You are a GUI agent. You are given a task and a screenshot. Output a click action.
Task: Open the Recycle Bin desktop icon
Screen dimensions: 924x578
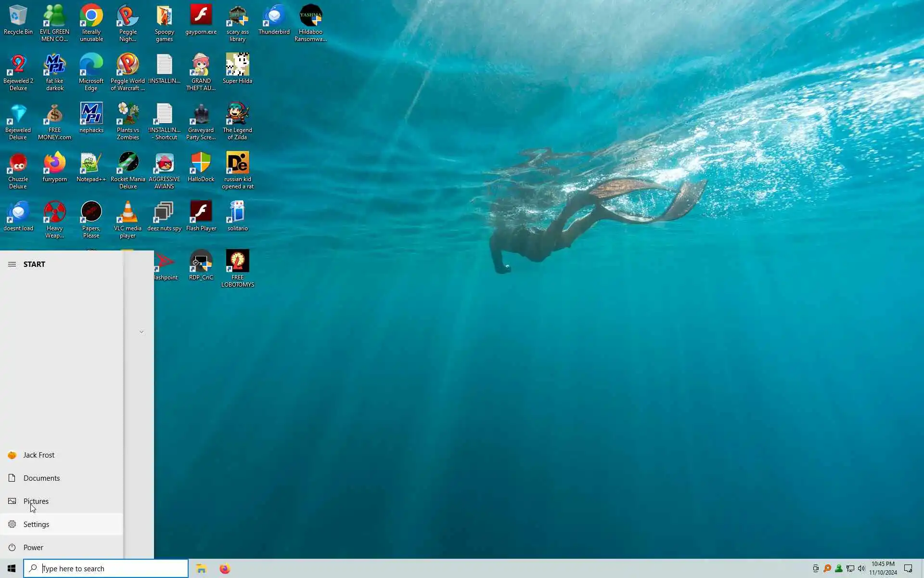coord(18,19)
